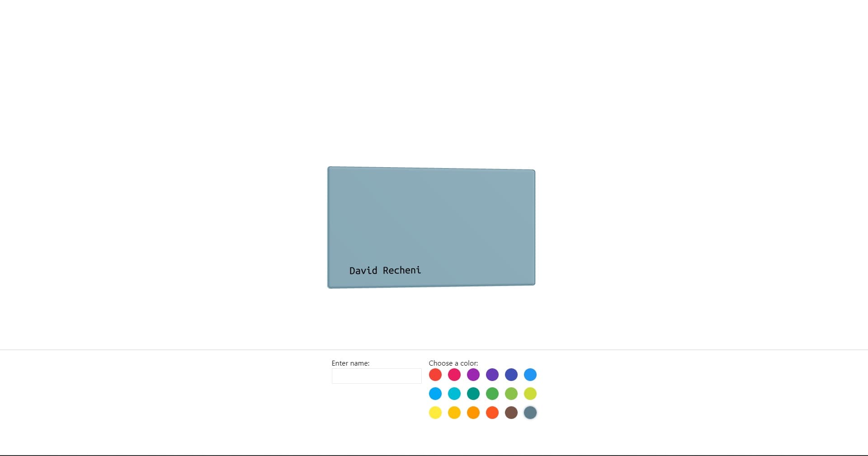The height and width of the screenshot is (456, 868).
Task: Pick the teal color for the card
Action: pyautogui.click(x=473, y=394)
